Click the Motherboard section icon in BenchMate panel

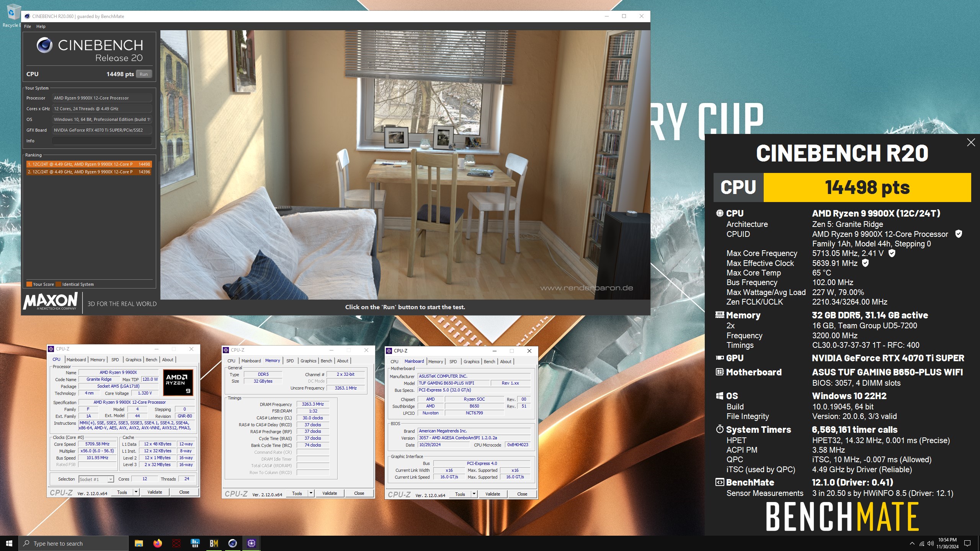[x=720, y=372]
